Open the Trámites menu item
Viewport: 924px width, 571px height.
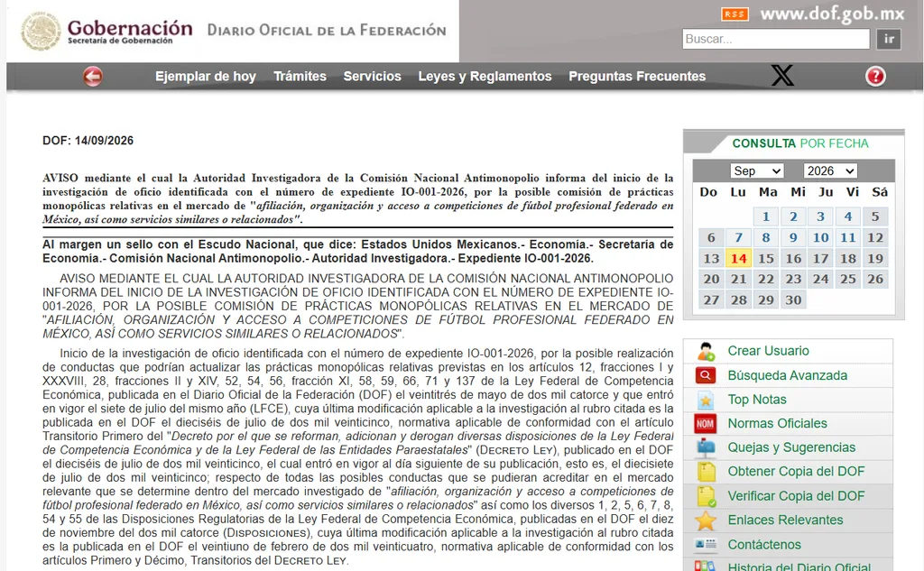point(300,77)
